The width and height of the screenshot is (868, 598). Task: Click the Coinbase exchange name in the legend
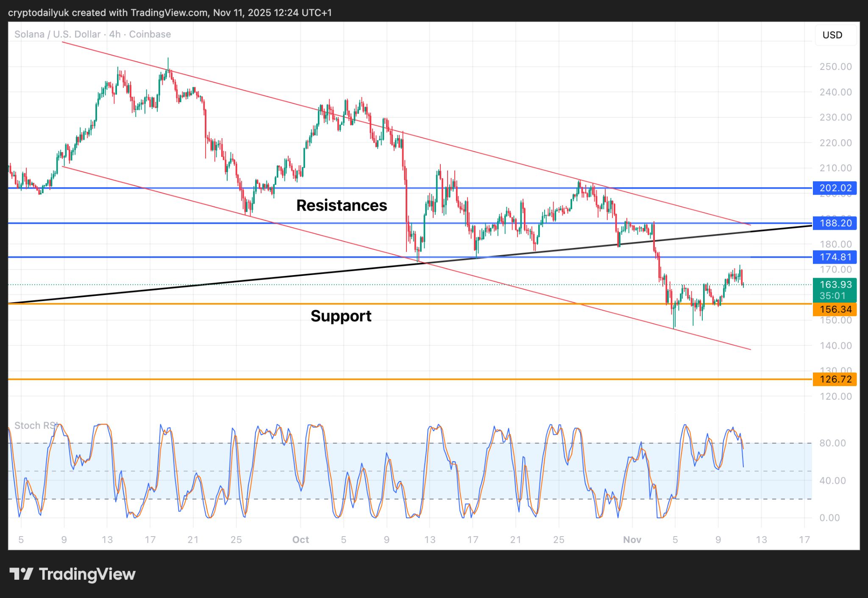click(150, 34)
